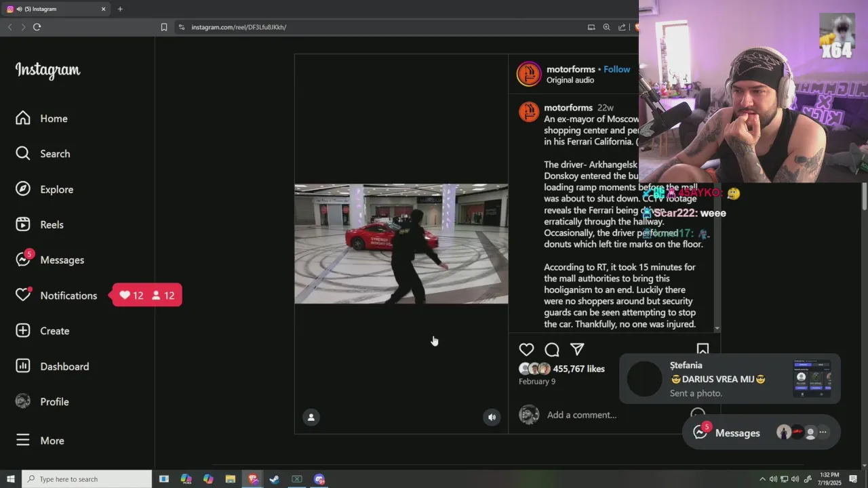Click the network icon in system tray
The image size is (868, 488).
pyautogui.click(x=784, y=479)
